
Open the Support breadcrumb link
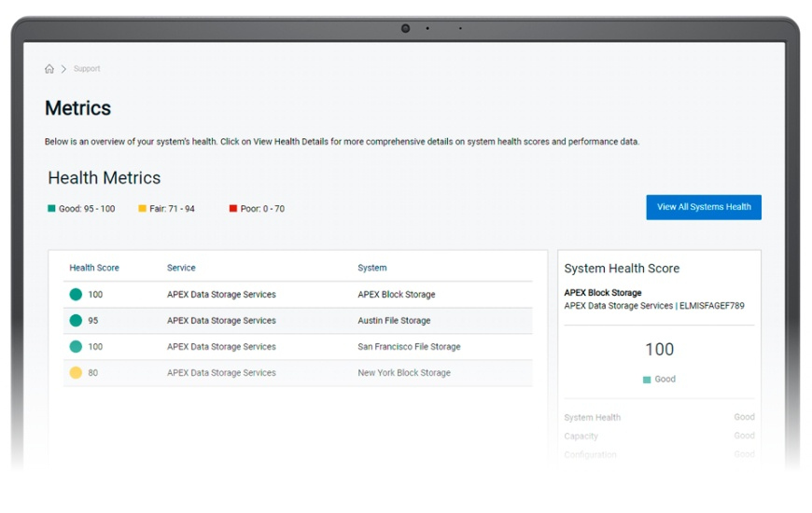(87, 69)
